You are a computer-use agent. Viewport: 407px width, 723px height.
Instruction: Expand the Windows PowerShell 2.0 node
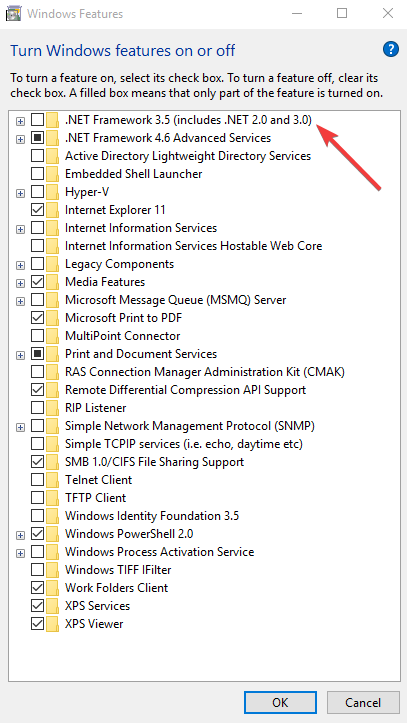[20, 534]
